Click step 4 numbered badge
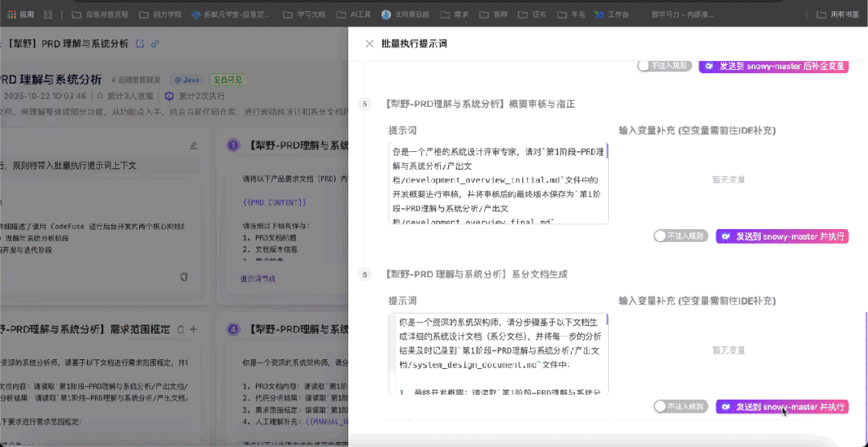Viewport: 868px width, 447px height. click(233, 329)
